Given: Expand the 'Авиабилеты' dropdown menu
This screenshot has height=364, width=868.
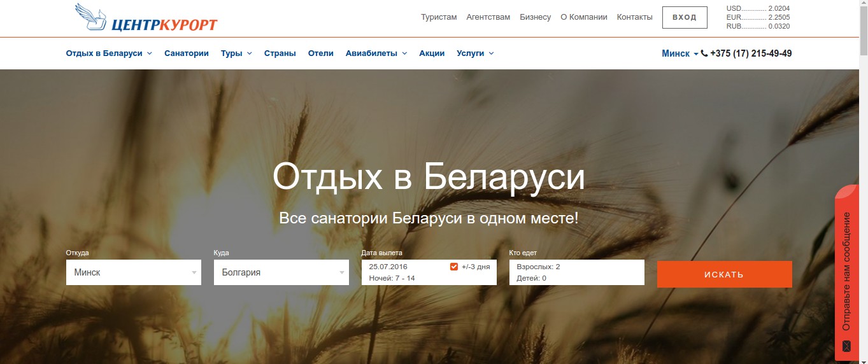Looking at the screenshot, I should (376, 53).
